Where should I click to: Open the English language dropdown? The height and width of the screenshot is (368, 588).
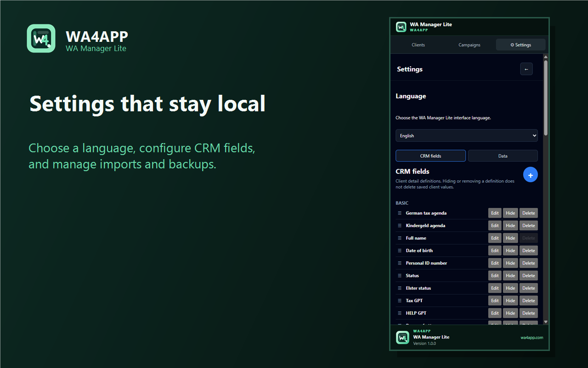tap(467, 136)
